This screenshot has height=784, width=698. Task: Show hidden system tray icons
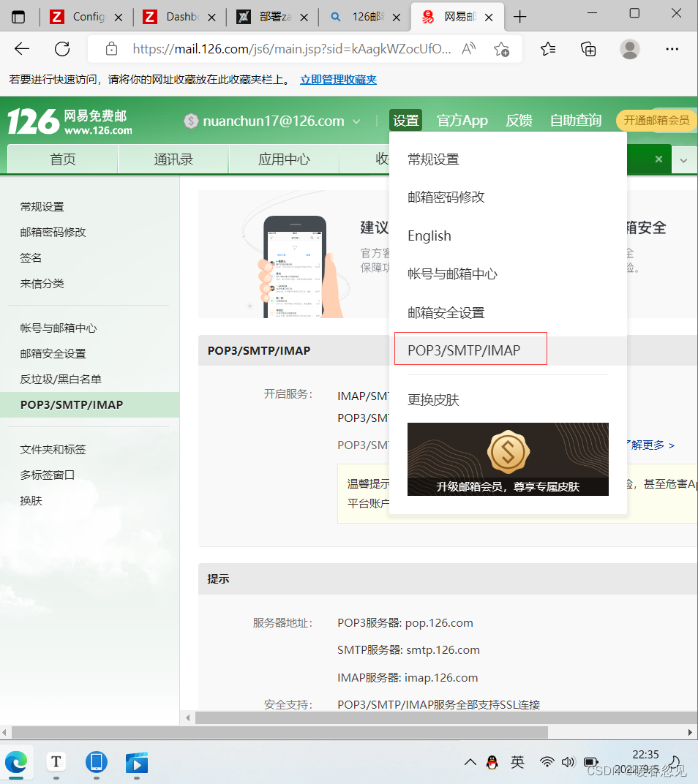[470, 762]
